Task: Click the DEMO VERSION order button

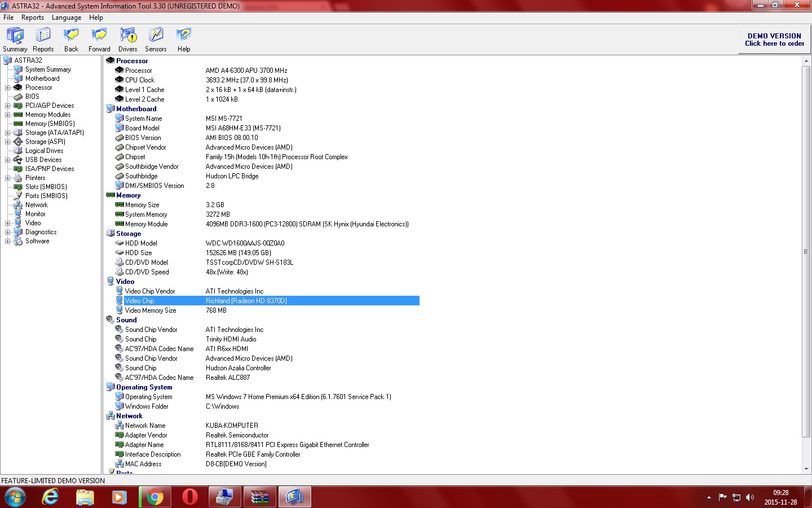Action: click(774, 40)
